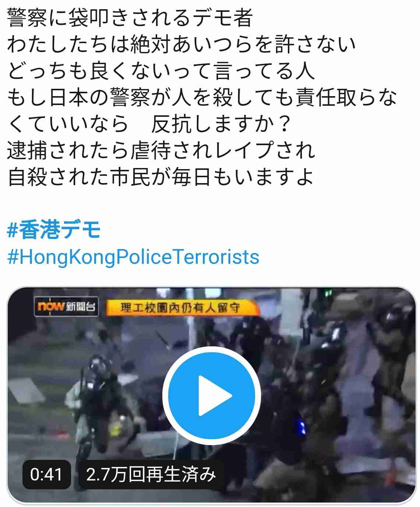
Task: Tap the question 反抗しますか？
Action: coord(221,124)
